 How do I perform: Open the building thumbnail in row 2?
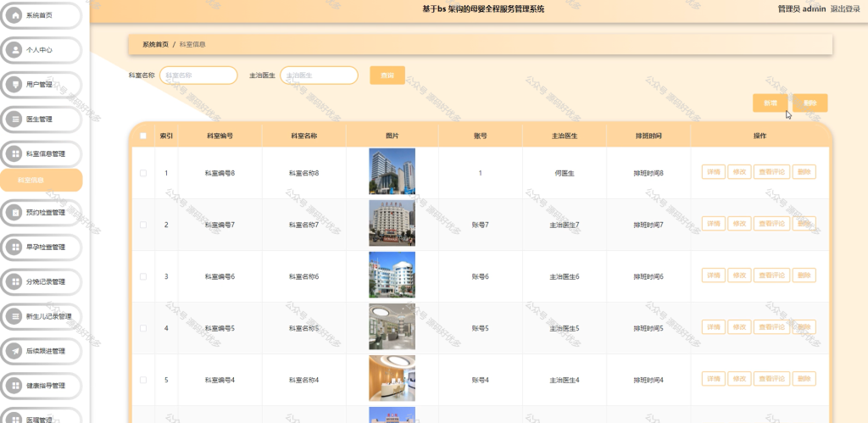(x=392, y=223)
